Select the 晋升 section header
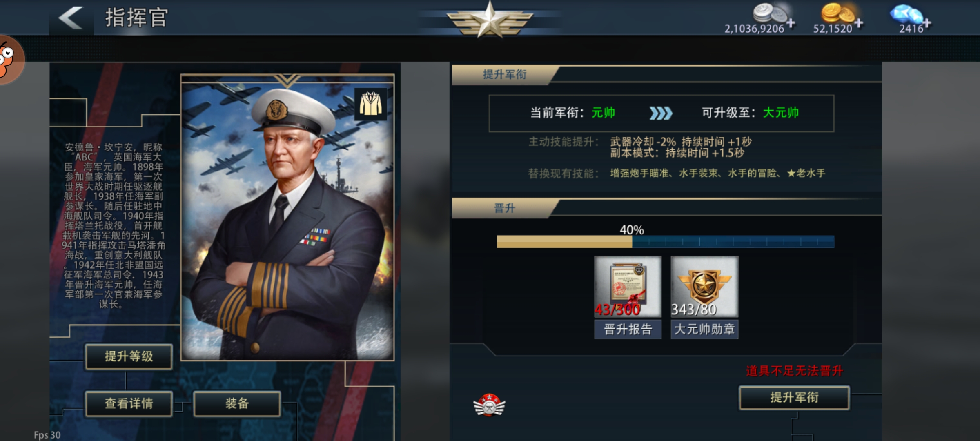Screen dimensions: 980x441 [x=505, y=208]
